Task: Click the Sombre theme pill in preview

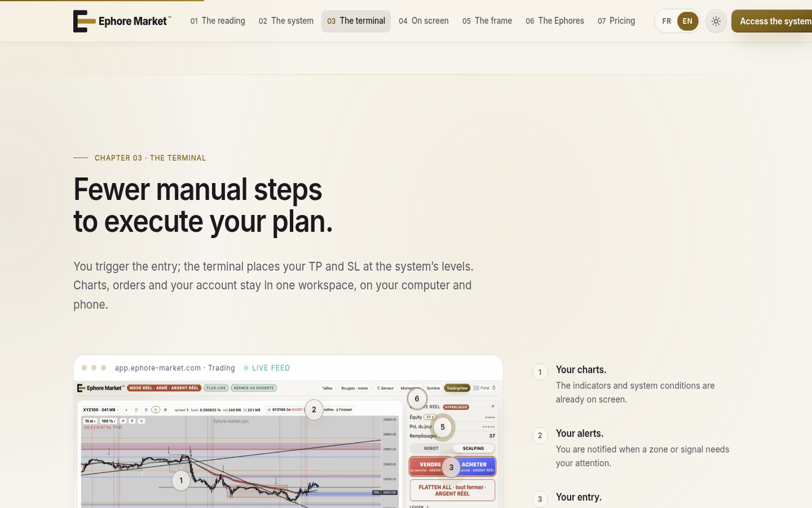Action: click(x=433, y=388)
